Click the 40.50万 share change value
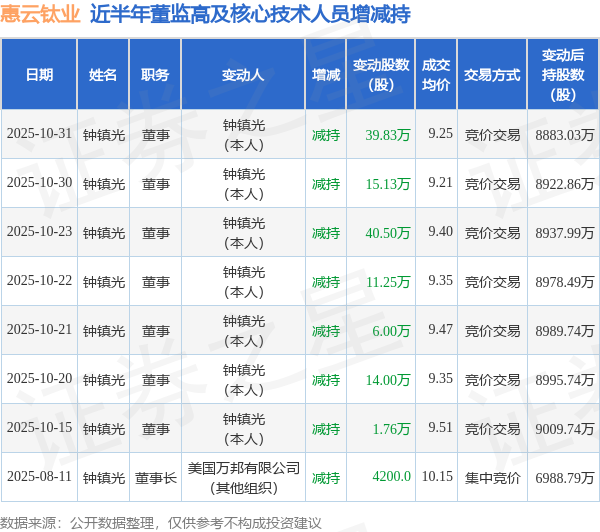600x532 pixels. pos(388,233)
